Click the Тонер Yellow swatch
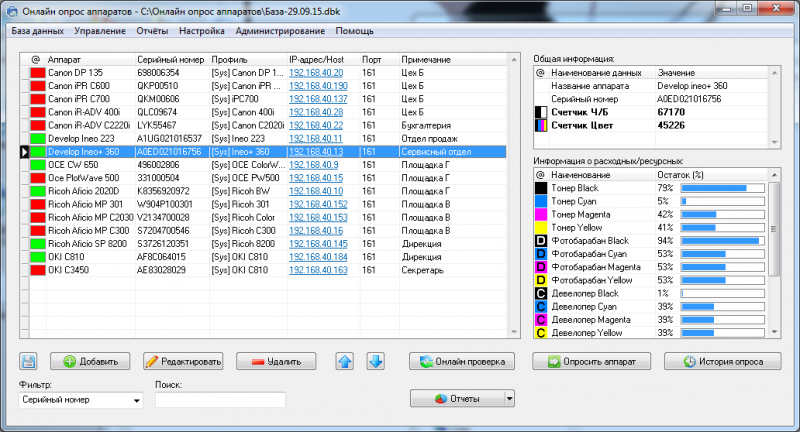Viewport: 800px width, 432px height. tap(541, 227)
